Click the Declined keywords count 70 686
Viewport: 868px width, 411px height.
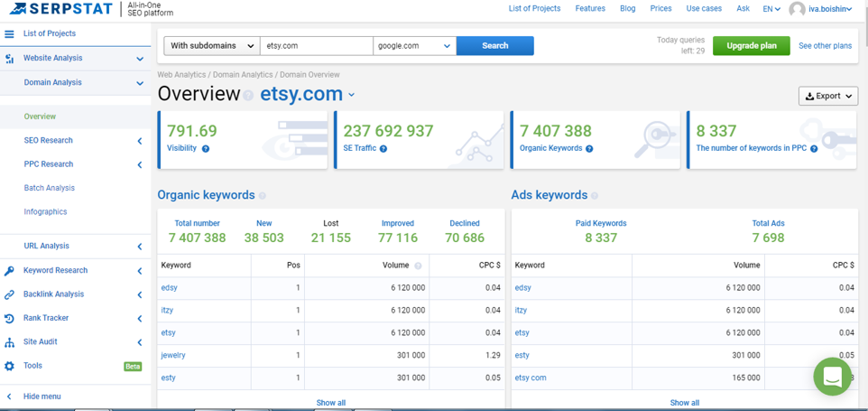(x=465, y=238)
